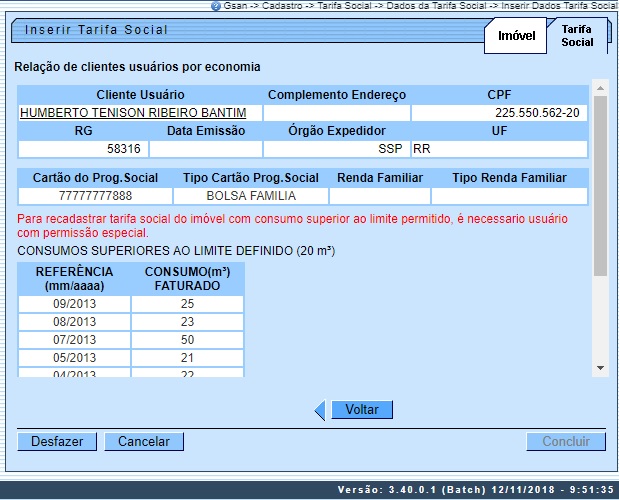Click the Concluir button

click(566, 441)
